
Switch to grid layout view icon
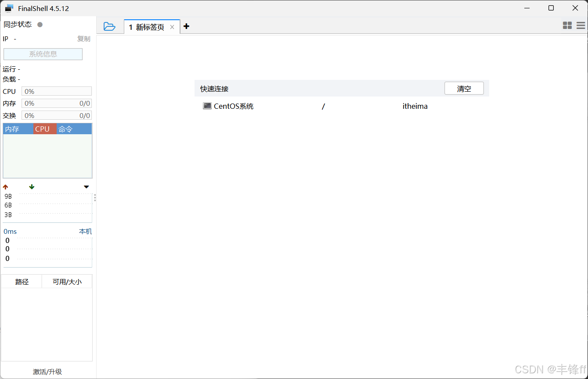(567, 26)
